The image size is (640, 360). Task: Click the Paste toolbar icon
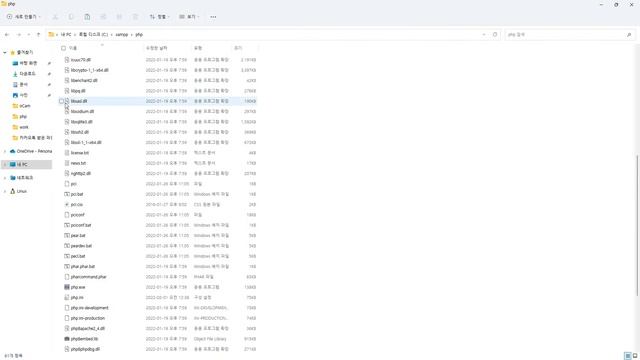(87, 17)
